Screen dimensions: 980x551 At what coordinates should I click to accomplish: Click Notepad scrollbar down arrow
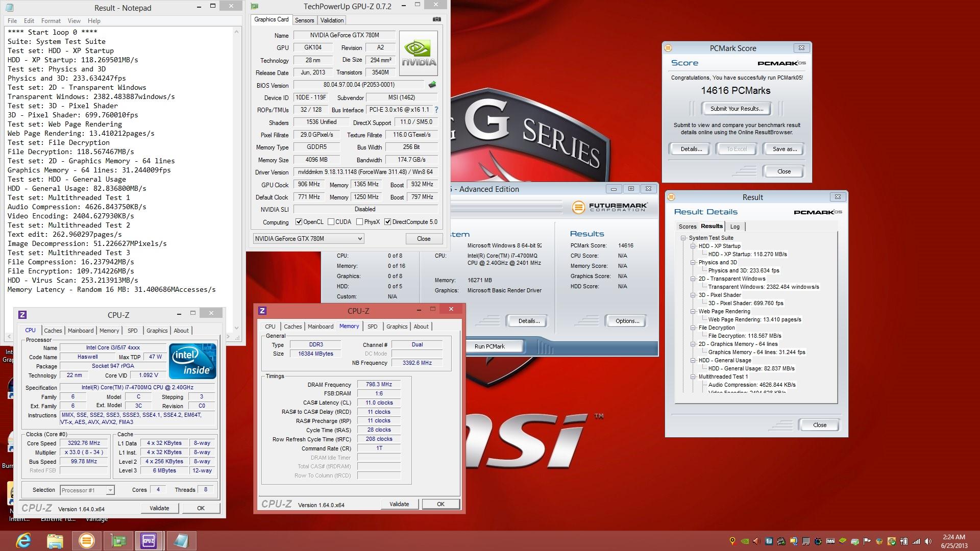[236, 328]
